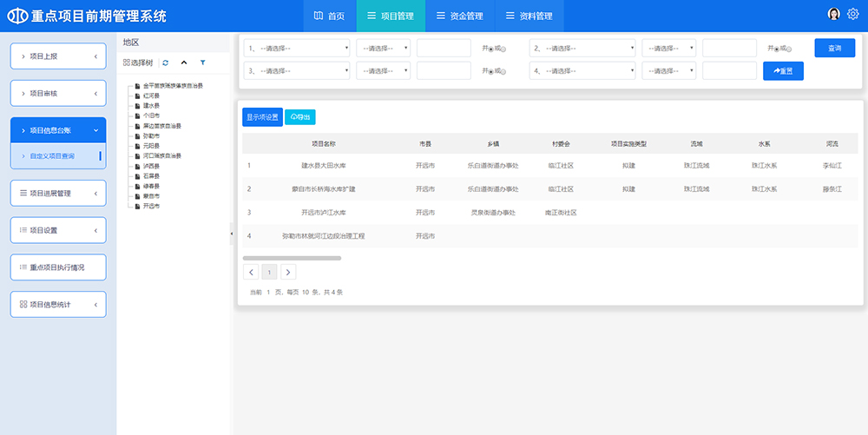Click the refresh icon in 地区 panel
The height and width of the screenshot is (435, 868).
[165, 63]
